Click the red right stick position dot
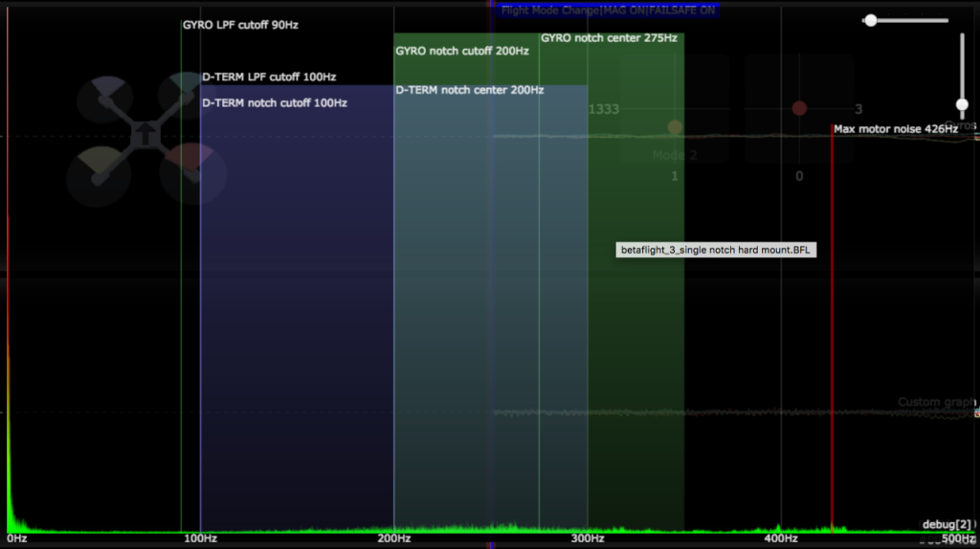 pos(799,108)
